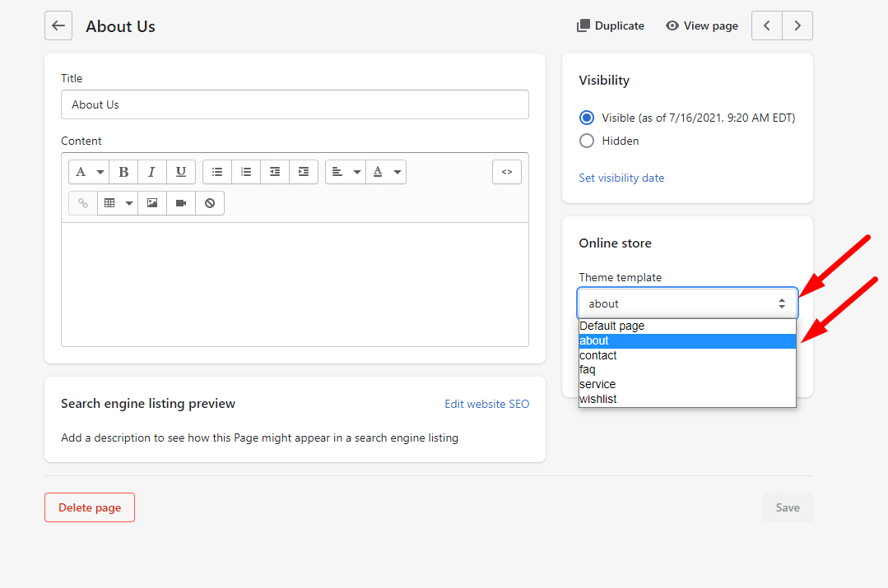This screenshot has width=888, height=588.
Task: Click the Save button
Action: 788,507
